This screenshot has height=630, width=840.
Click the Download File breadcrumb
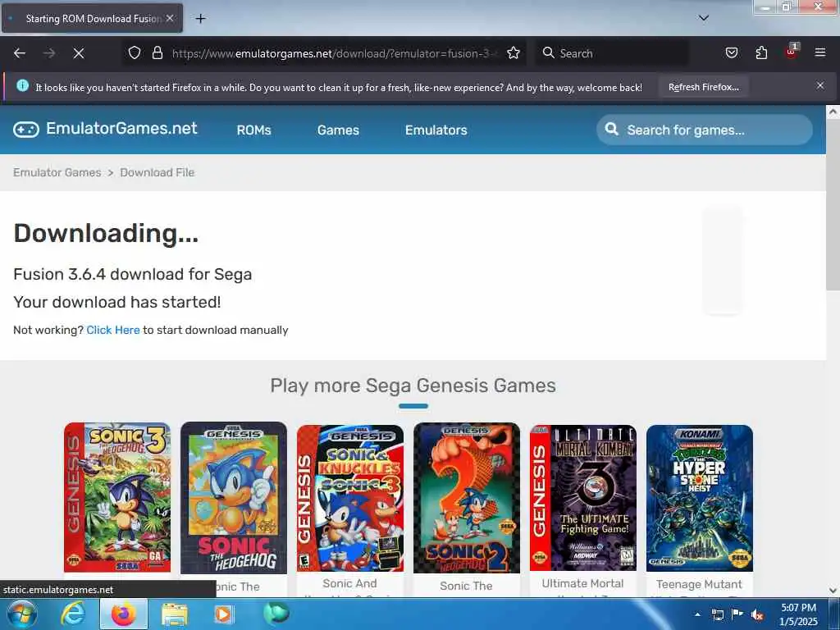(x=157, y=172)
